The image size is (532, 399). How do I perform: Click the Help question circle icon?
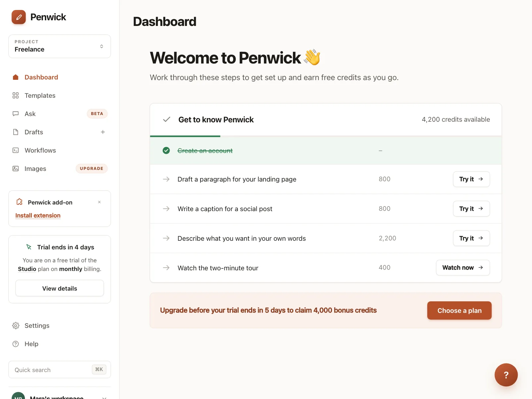click(16, 344)
